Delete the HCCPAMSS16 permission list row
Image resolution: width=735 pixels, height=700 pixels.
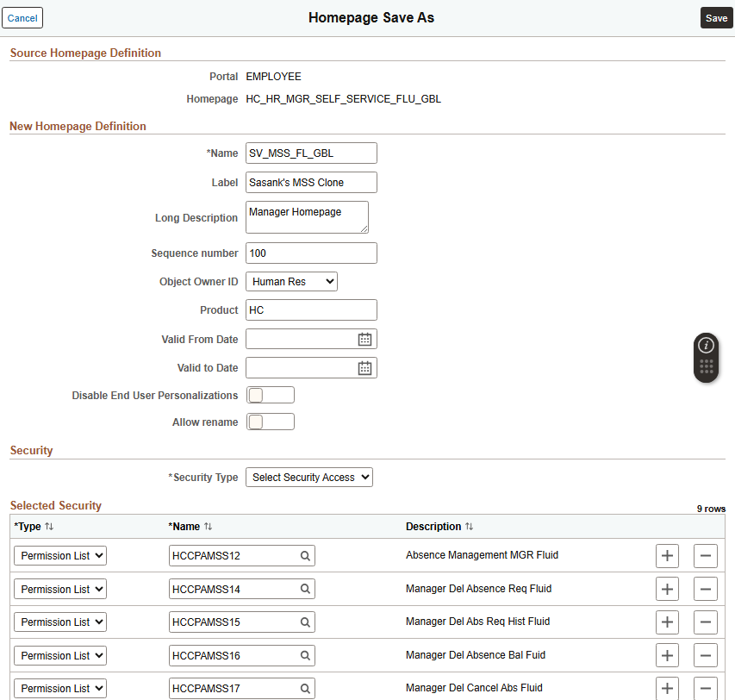705,655
